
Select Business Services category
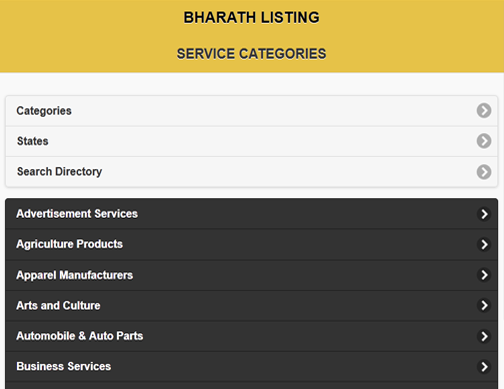pos(252,367)
